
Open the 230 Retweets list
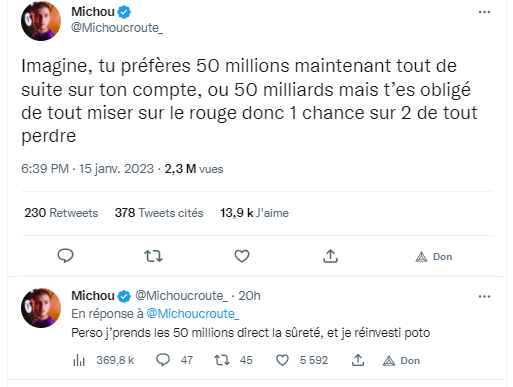pos(61,213)
